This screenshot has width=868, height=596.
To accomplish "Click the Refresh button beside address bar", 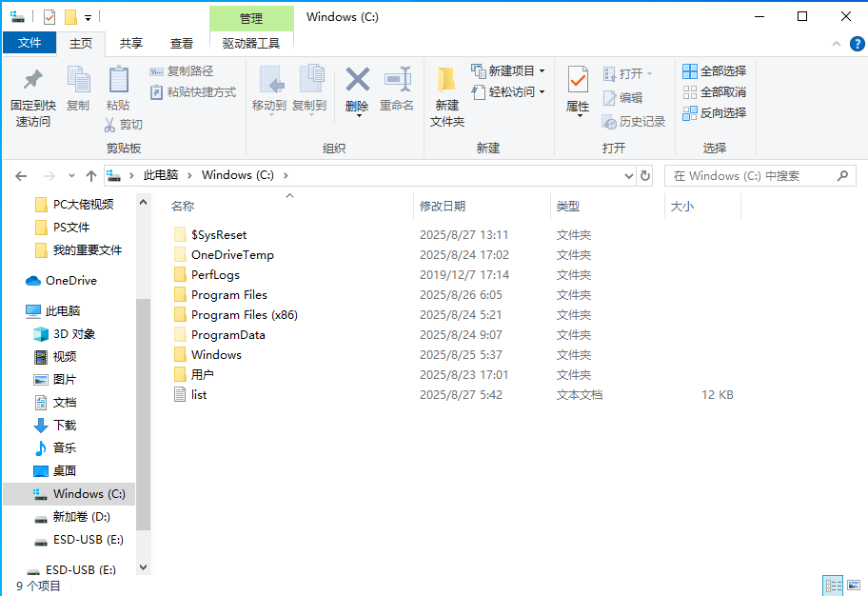I will (645, 175).
